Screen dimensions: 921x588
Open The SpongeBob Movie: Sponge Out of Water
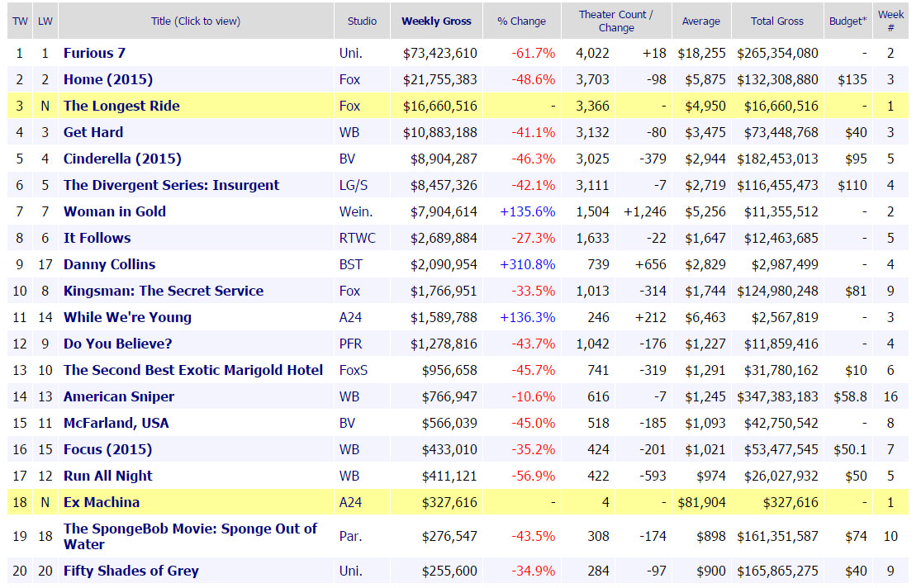tap(190, 536)
